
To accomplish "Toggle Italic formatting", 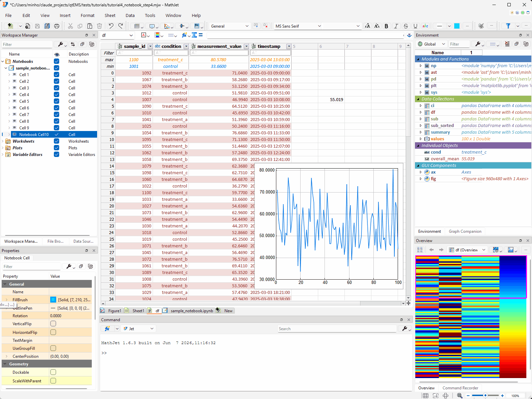I will click(396, 26).
